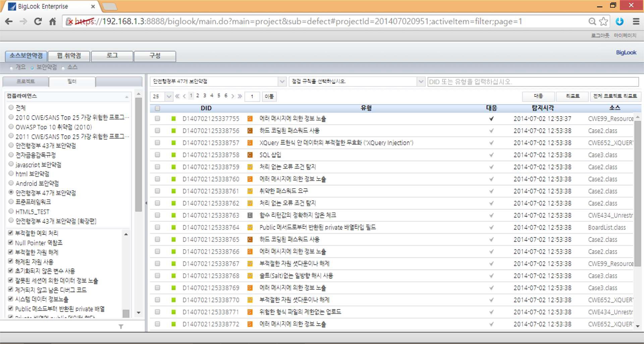Click the 대응 button
This screenshot has height=344, width=644.
tap(538, 96)
